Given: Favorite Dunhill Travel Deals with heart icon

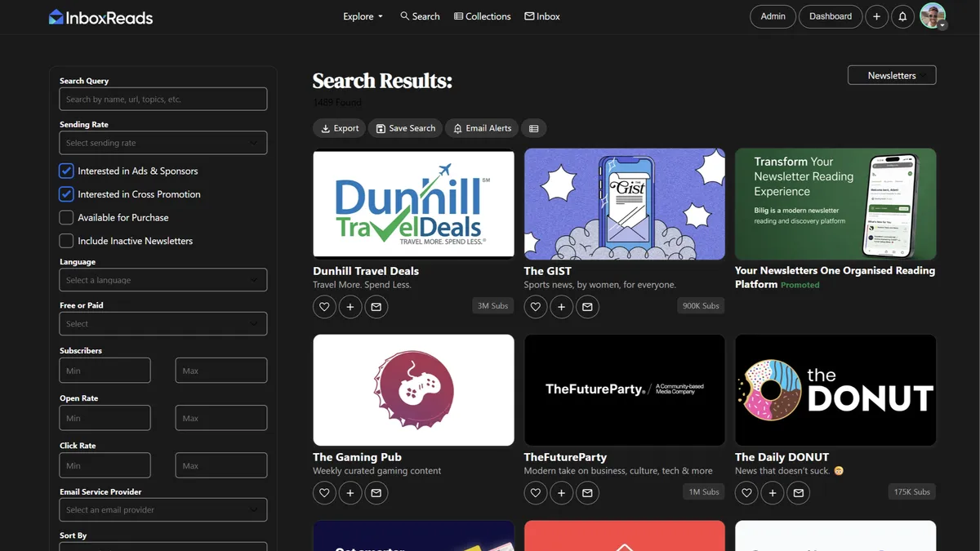Looking at the screenshot, I should point(324,307).
